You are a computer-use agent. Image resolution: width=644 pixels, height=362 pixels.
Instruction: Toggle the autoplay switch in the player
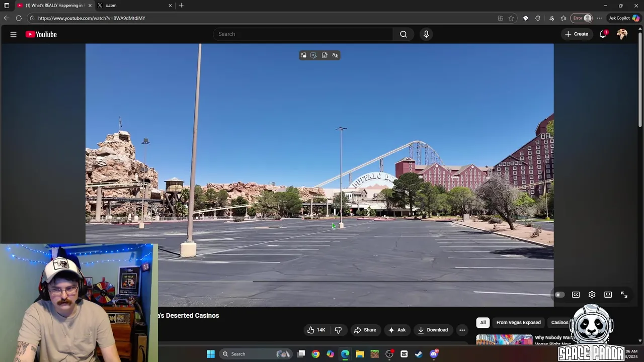click(559, 295)
